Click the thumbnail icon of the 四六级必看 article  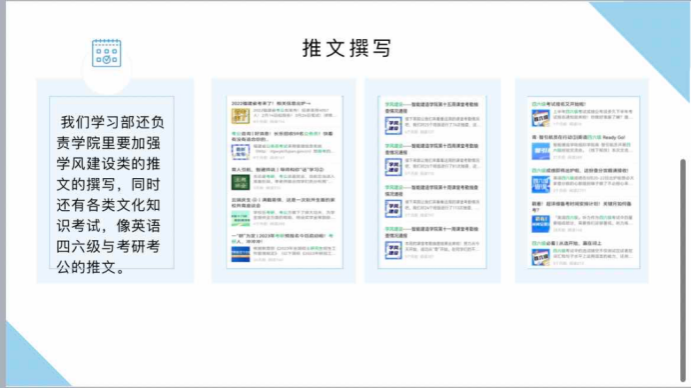pyautogui.click(x=540, y=257)
